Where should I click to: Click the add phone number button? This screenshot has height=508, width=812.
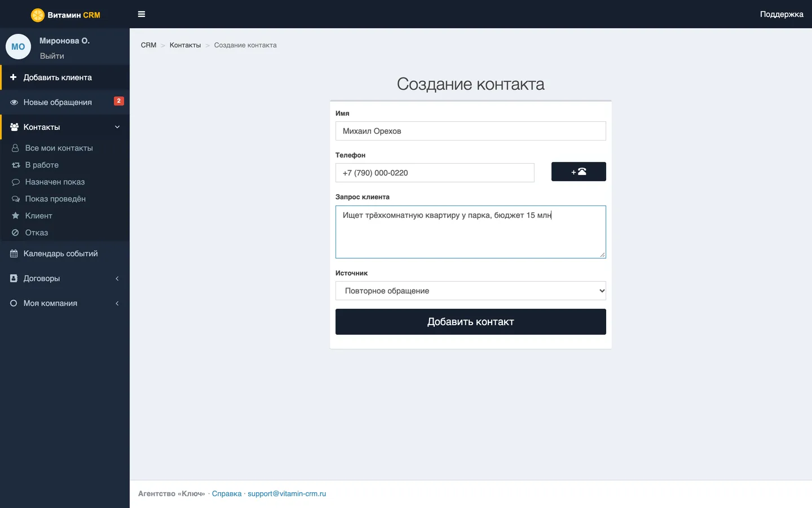click(579, 172)
